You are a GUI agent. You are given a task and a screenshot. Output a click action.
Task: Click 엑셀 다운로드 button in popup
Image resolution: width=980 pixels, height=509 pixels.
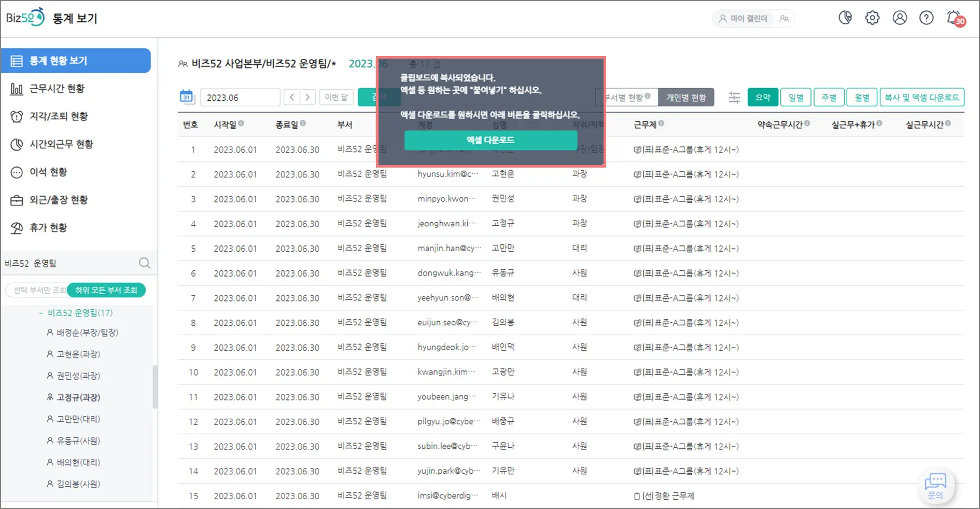491,140
